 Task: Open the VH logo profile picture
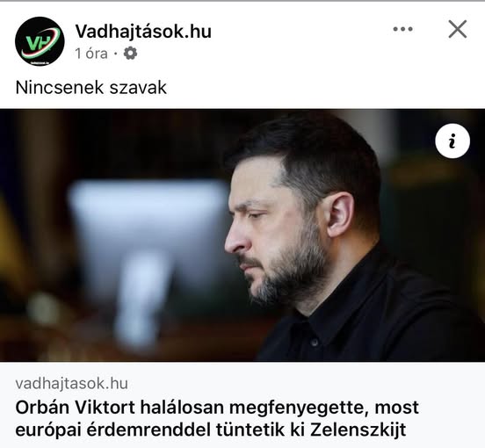(x=40, y=41)
